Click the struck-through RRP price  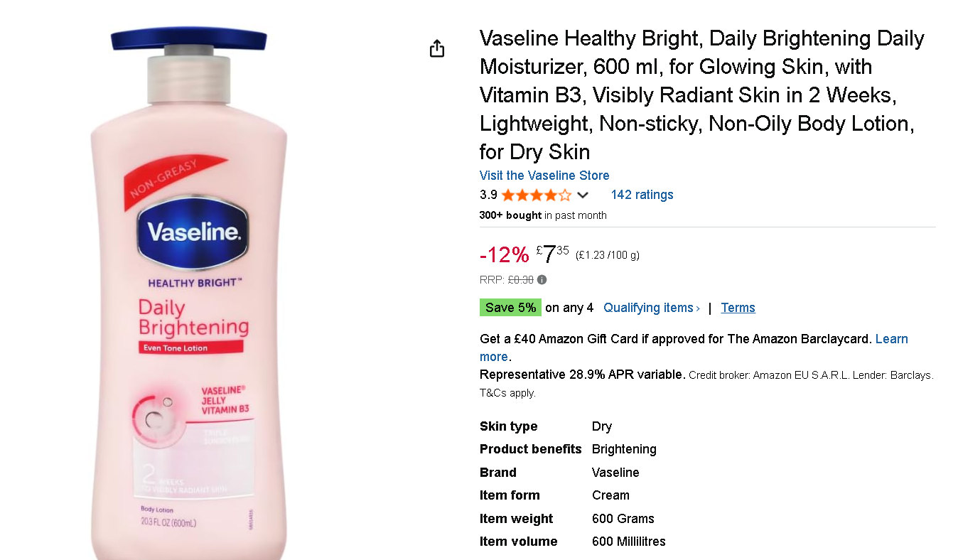pos(520,280)
